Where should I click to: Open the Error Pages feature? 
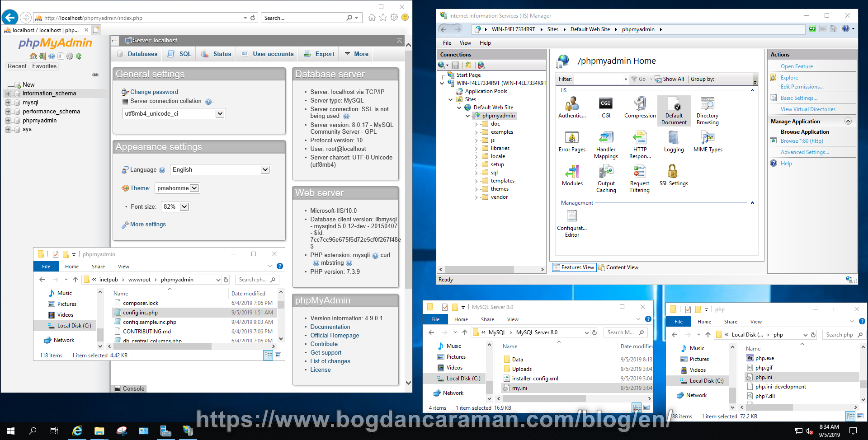572,141
